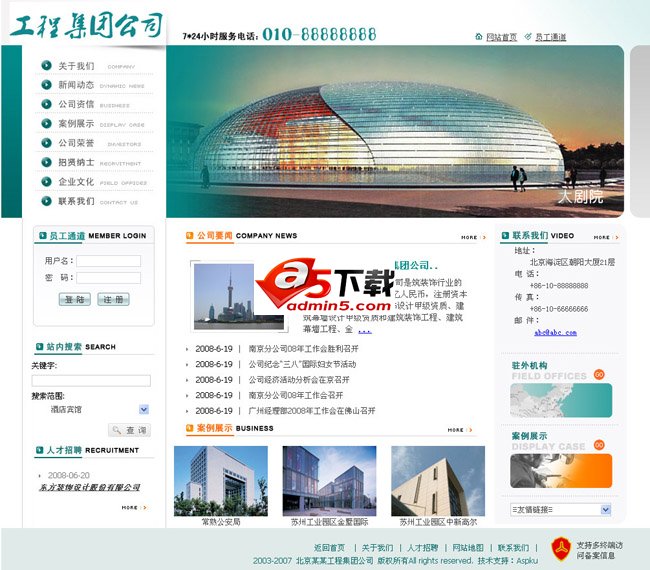The image size is (650, 570).
Task: Click the 查询 search button
Action: [129, 430]
